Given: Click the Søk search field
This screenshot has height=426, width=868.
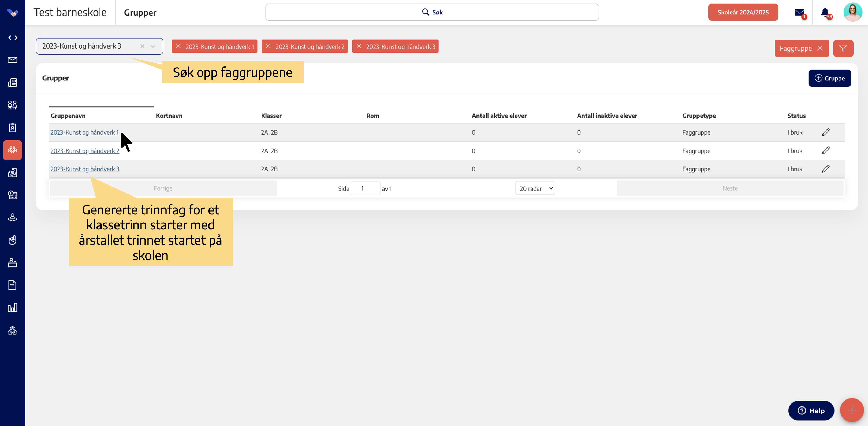Looking at the screenshot, I should click(432, 13).
